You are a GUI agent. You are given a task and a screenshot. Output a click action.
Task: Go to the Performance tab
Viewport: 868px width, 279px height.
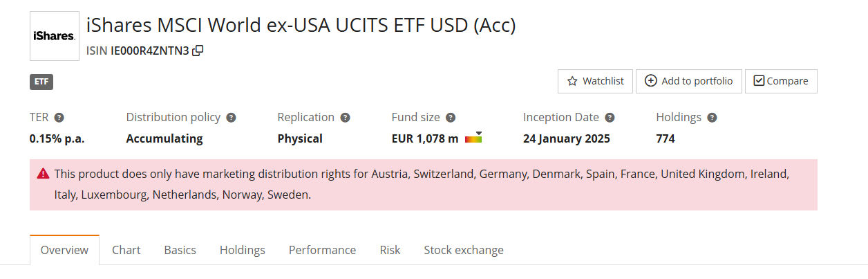322,250
